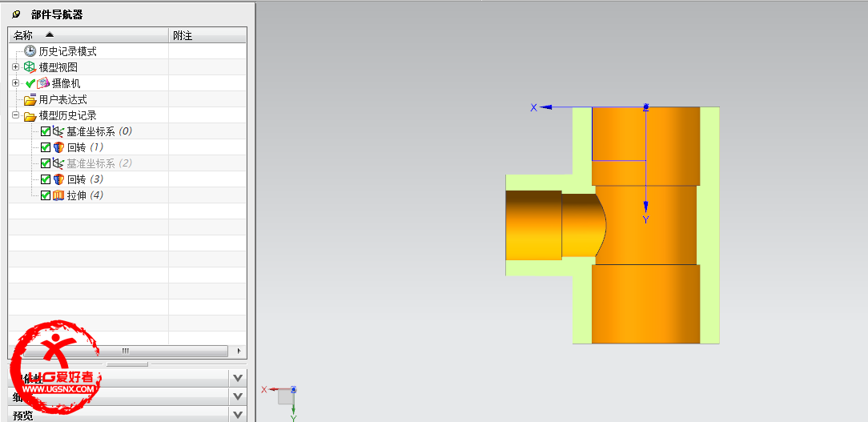Select the 摄像机 label
868x422 pixels.
pyautogui.click(x=66, y=83)
